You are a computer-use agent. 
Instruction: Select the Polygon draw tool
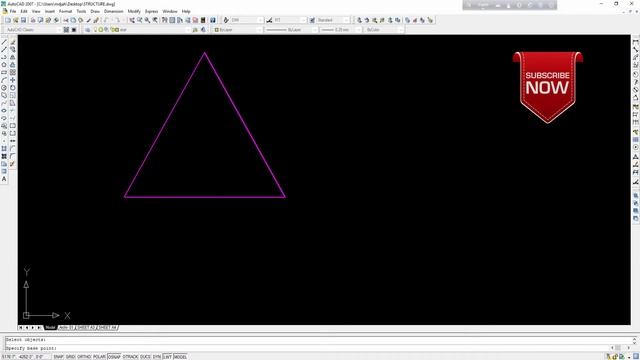4,64
